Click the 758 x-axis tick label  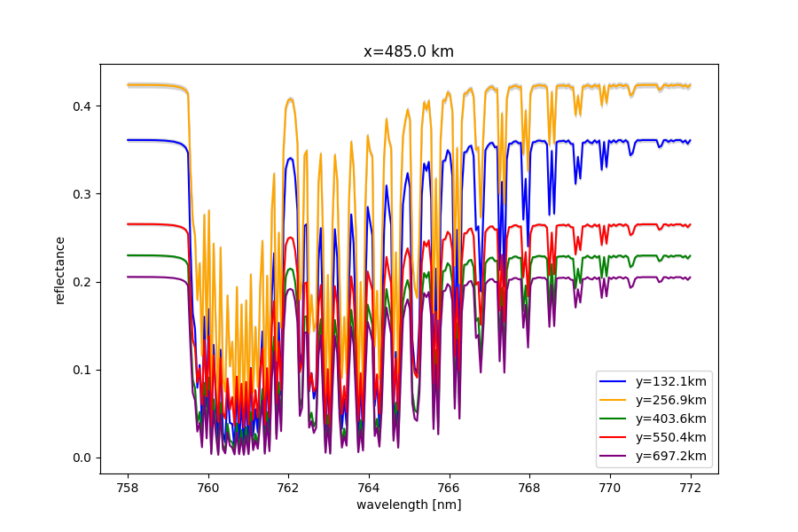click(x=128, y=487)
